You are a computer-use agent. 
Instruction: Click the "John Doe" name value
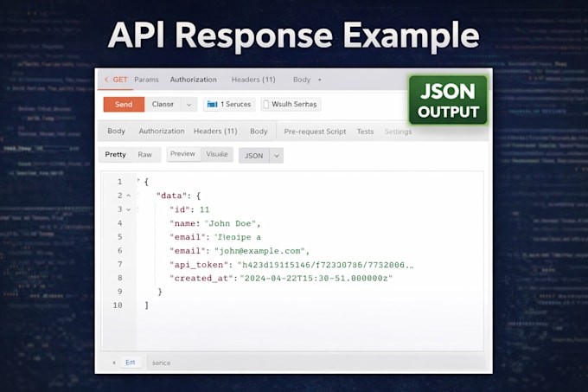230,223
